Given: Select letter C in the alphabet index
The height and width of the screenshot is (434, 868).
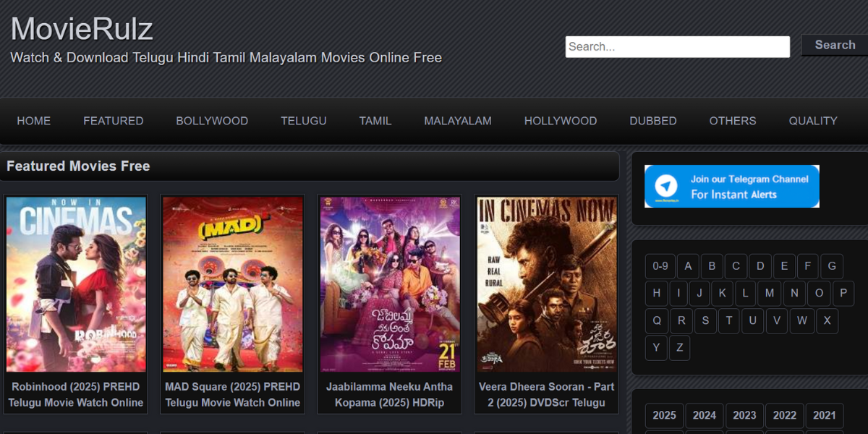Looking at the screenshot, I should click(736, 266).
